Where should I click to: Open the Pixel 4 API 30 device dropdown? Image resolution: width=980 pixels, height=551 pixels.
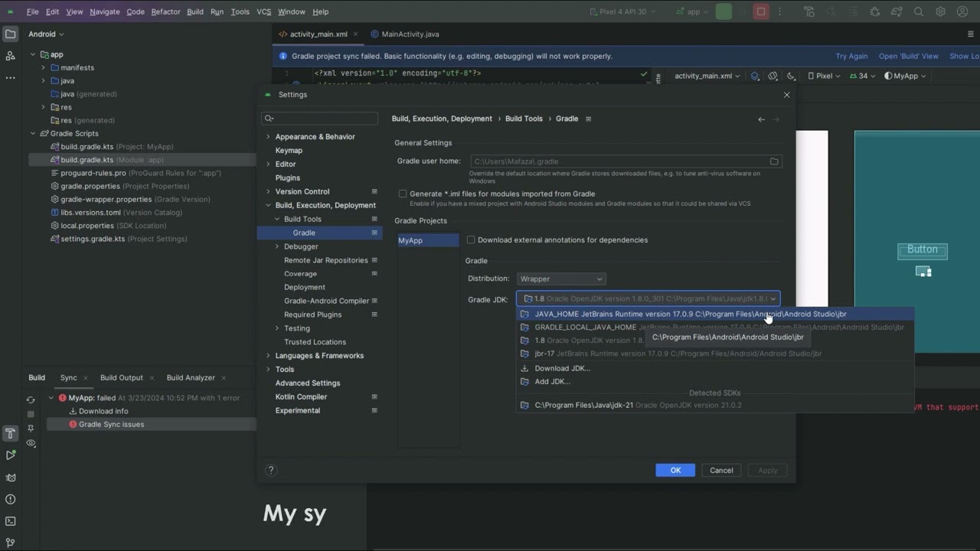point(623,11)
